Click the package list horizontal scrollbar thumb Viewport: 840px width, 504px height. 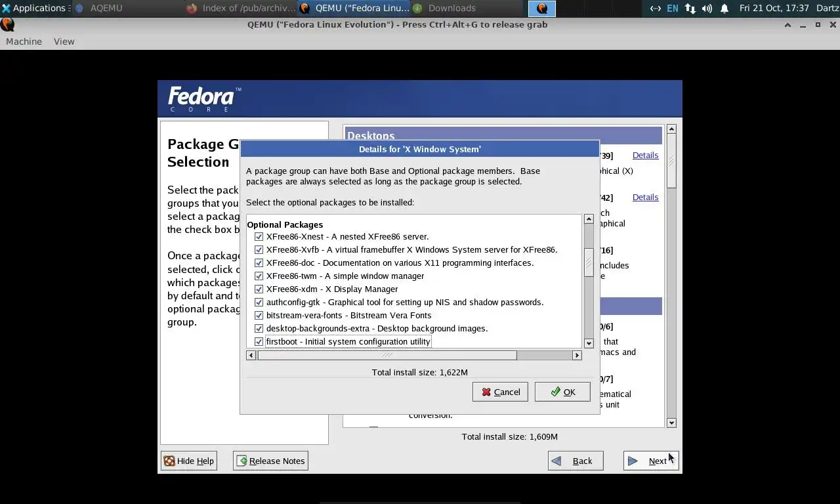click(x=387, y=355)
